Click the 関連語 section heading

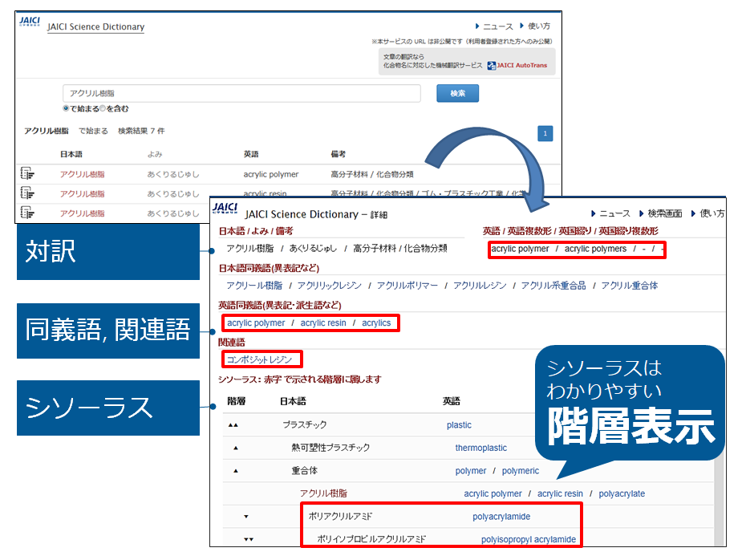point(232,342)
